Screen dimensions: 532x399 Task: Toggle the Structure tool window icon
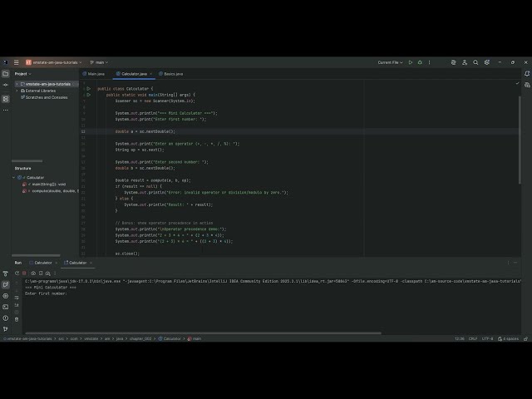pos(6,99)
